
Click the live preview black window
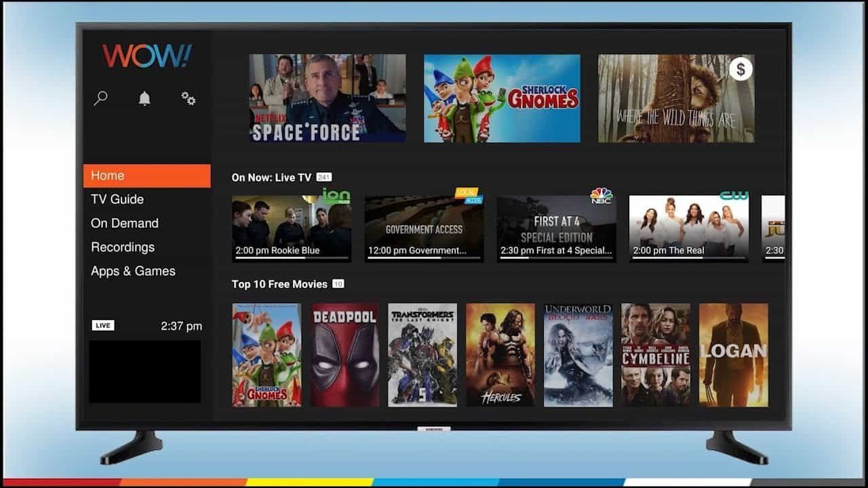(145, 371)
